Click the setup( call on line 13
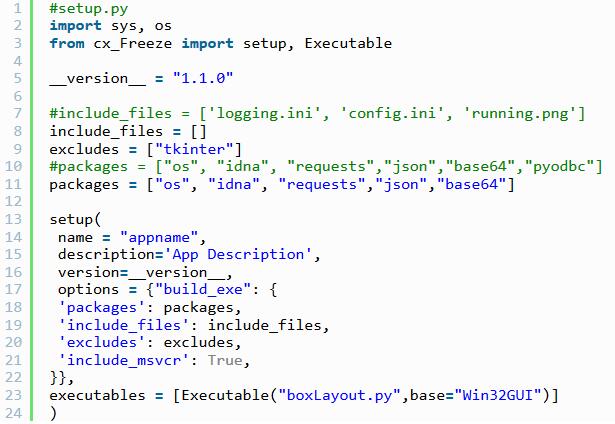 tap(75, 220)
